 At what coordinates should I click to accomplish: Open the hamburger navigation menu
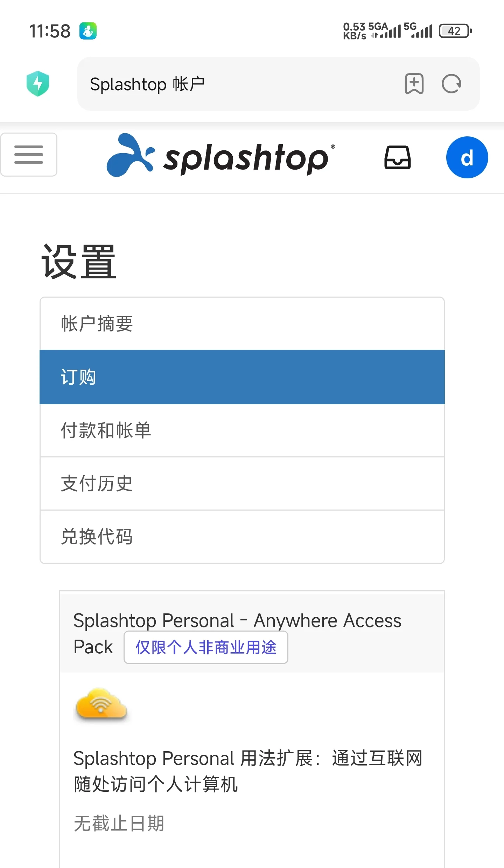tap(29, 155)
